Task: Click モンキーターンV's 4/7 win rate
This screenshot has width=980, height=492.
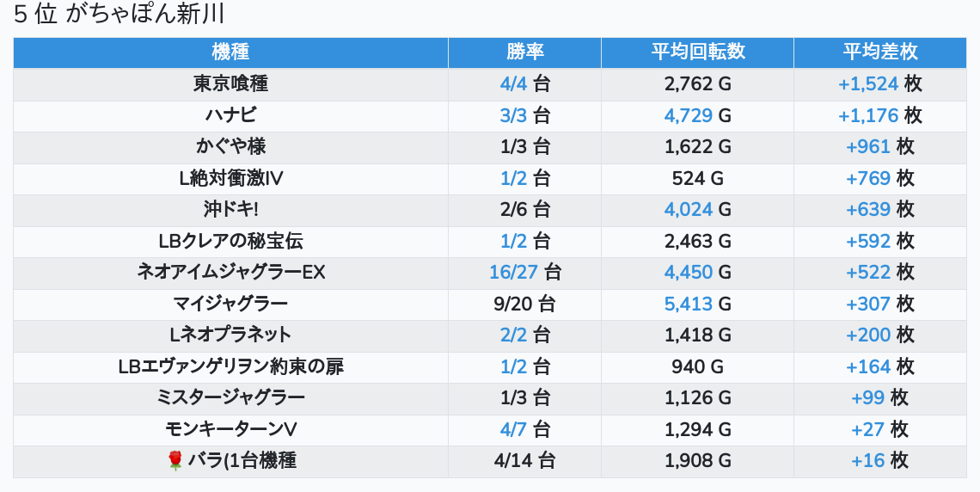Action: (x=513, y=429)
